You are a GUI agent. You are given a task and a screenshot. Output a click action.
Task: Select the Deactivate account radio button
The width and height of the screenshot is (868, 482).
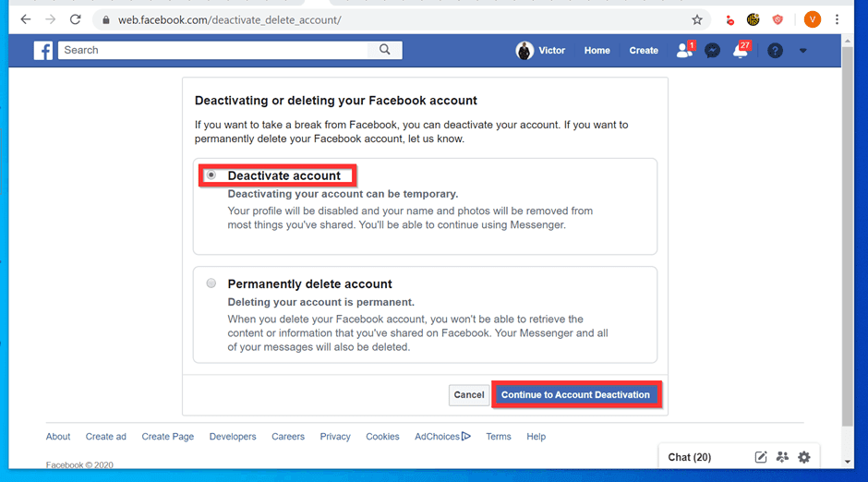[x=211, y=175]
